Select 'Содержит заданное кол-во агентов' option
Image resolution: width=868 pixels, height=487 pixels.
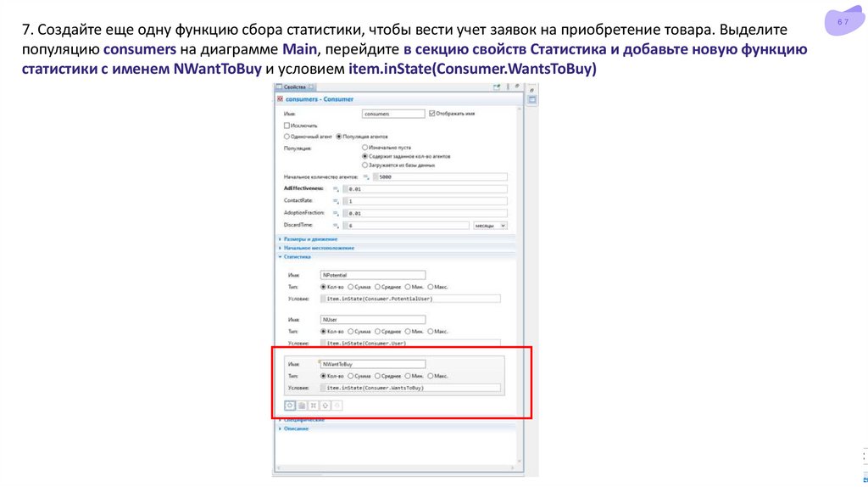point(364,156)
